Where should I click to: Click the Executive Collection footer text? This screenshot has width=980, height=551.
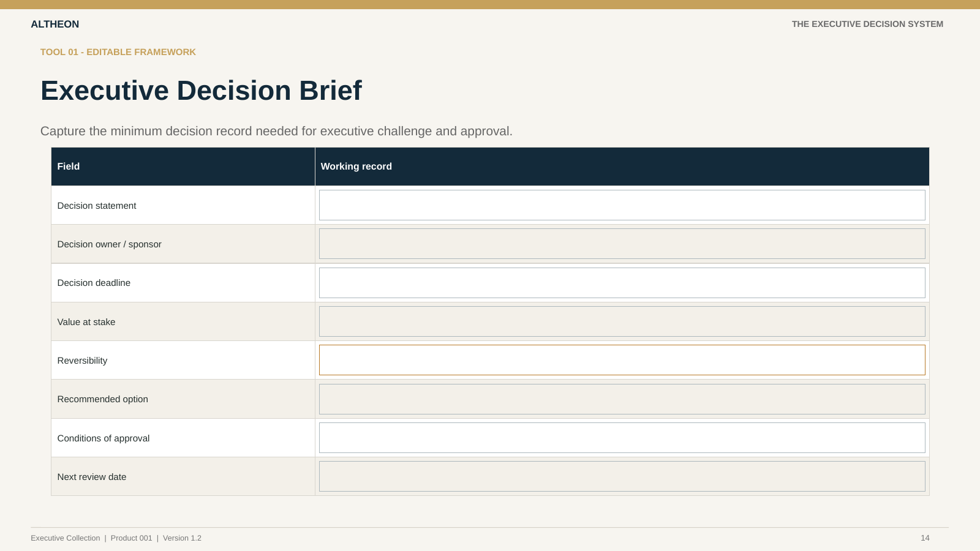point(66,538)
